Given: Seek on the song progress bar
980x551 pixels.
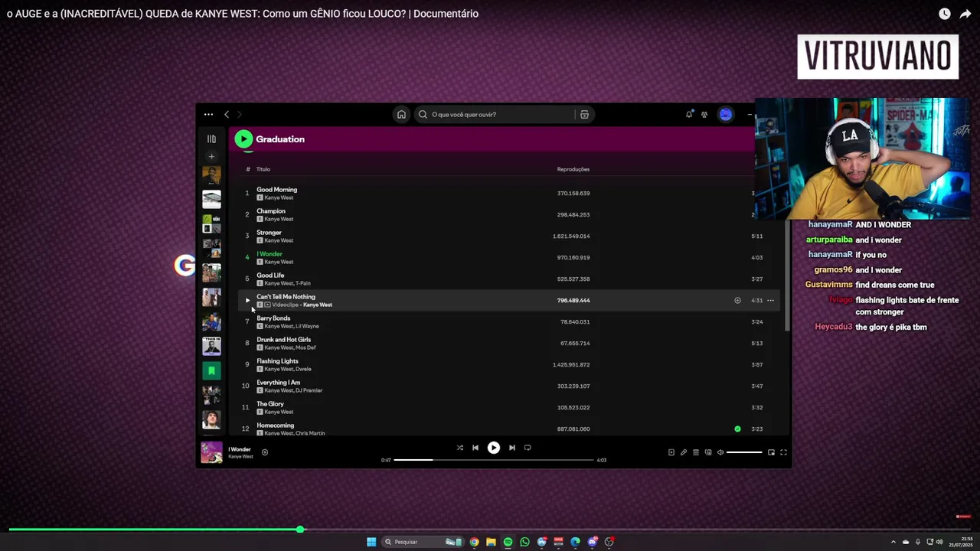Looking at the screenshot, I should pyautogui.click(x=494, y=460).
